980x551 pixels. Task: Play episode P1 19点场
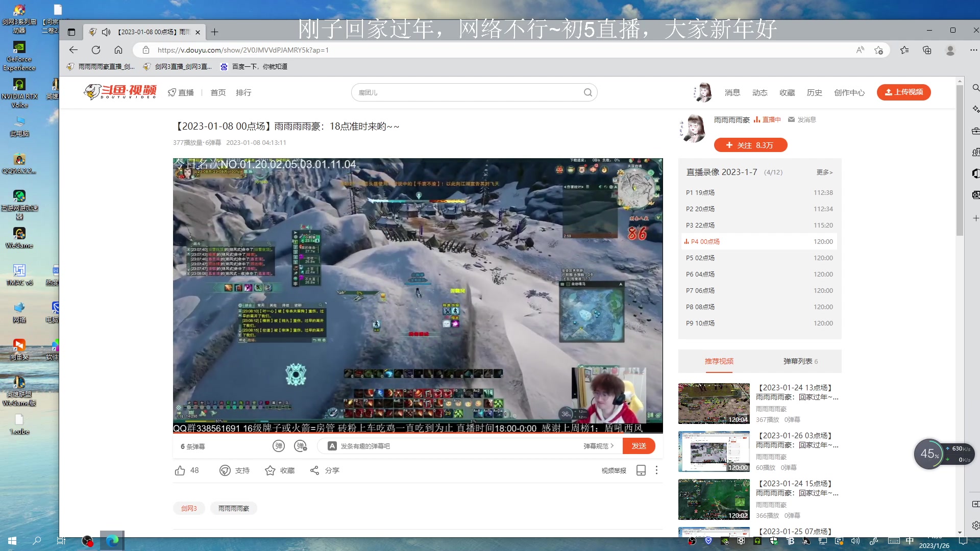pyautogui.click(x=759, y=193)
